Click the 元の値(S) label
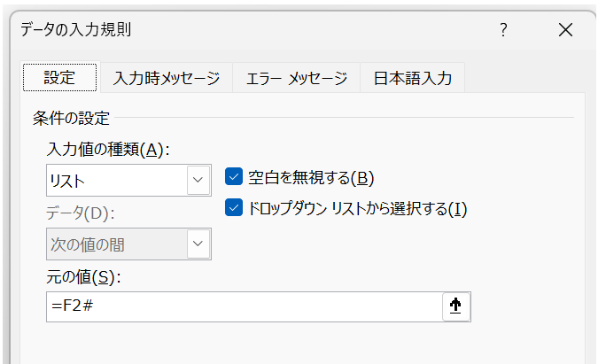Viewport: 606px width, 364px height. (x=83, y=277)
